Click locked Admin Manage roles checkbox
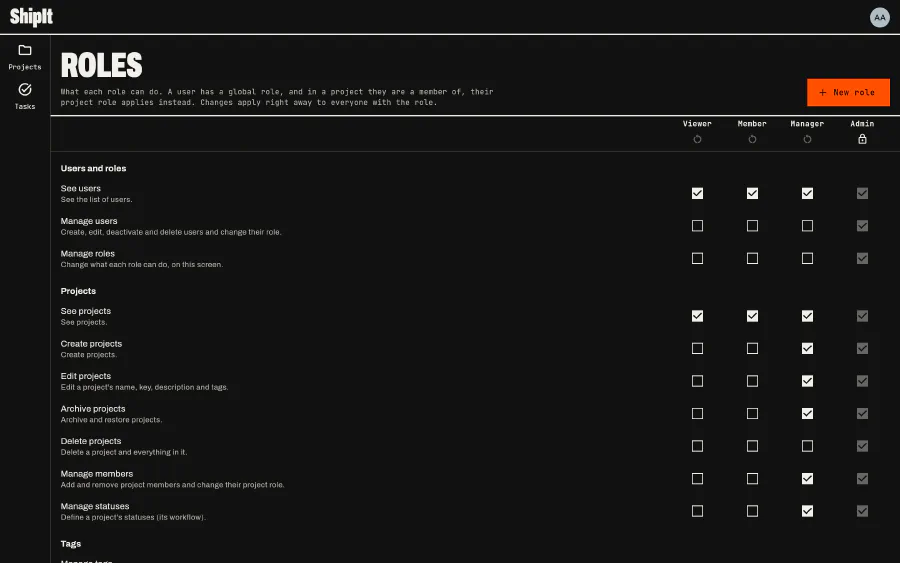The width and height of the screenshot is (900, 563). [x=862, y=259]
